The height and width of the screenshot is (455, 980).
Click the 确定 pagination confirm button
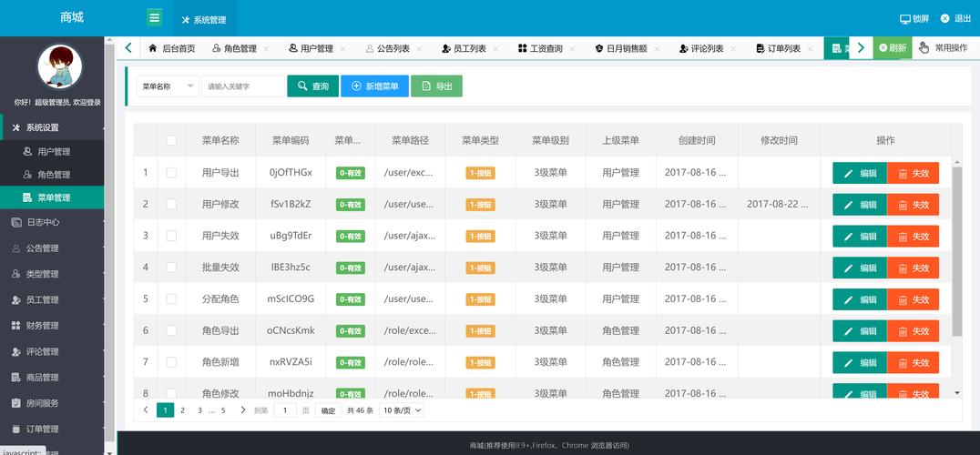tap(328, 410)
